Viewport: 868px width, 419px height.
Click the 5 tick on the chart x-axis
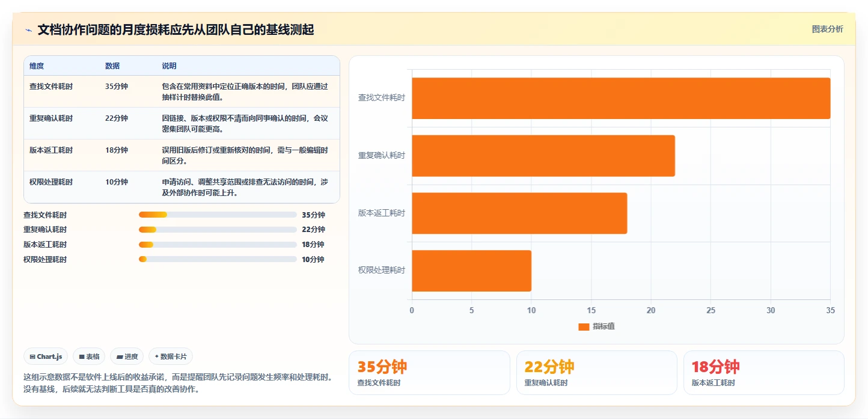(471, 311)
